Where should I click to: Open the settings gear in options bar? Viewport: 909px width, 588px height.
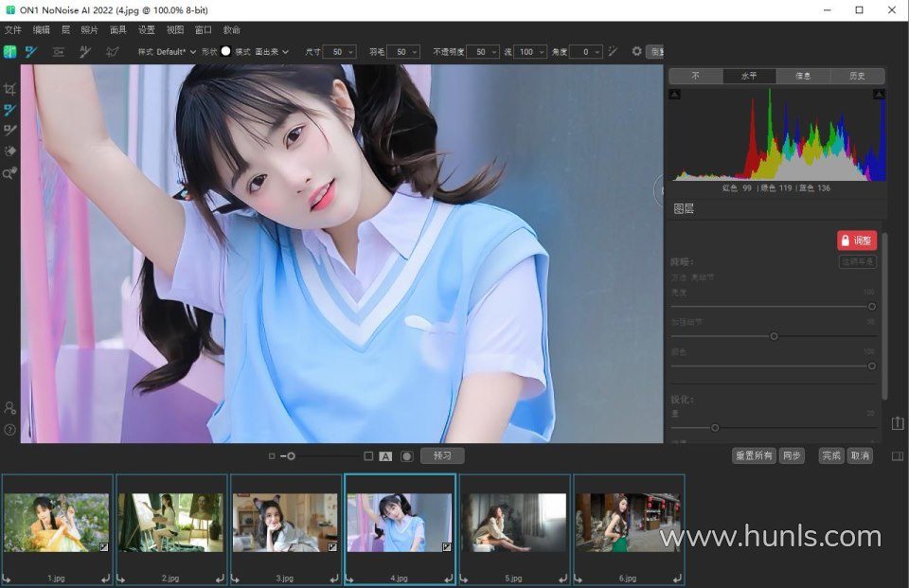636,51
